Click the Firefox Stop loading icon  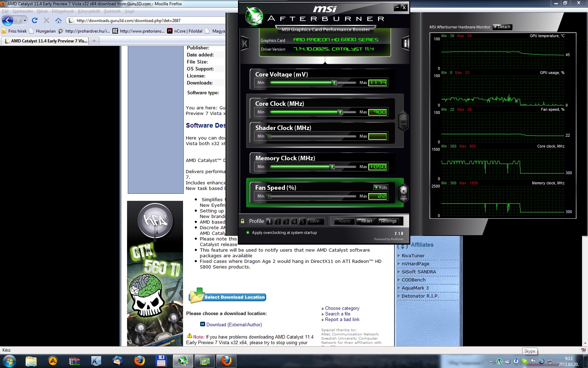[x=46, y=20]
